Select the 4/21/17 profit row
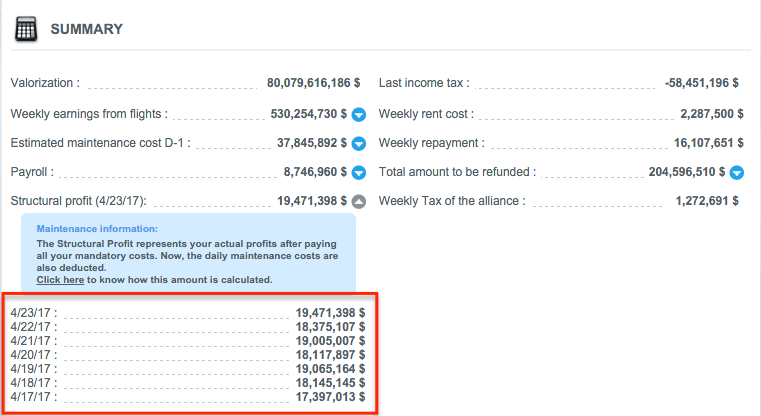Viewport: 761px width, 416px height. [x=188, y=341]
